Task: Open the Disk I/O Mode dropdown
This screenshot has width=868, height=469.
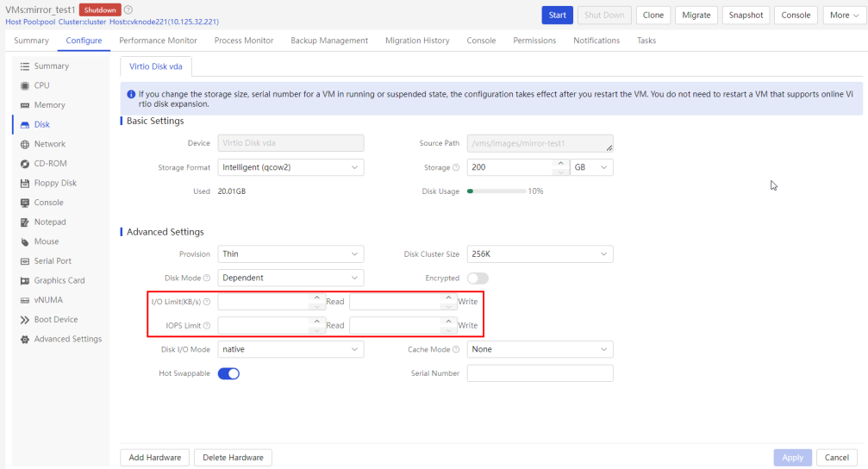Action: [x=290, y=349]
